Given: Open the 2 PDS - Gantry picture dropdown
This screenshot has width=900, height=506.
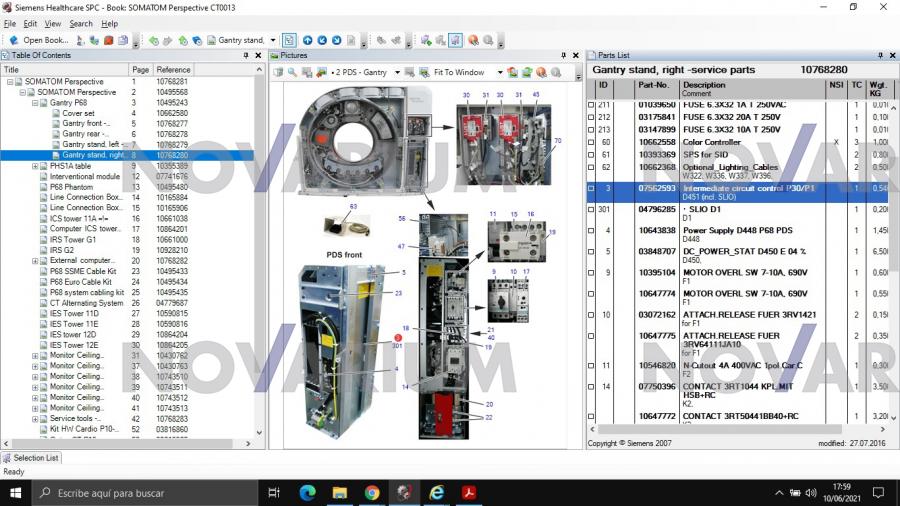Looking at the screenshot, I should tap(397, 72).
